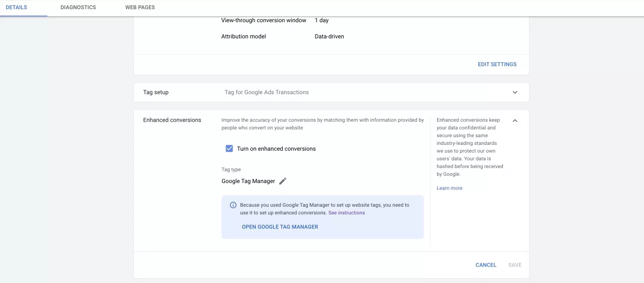The image size is (644, 283).
Task: Click the info icon in the blue notice
Action: click(233, 205)
